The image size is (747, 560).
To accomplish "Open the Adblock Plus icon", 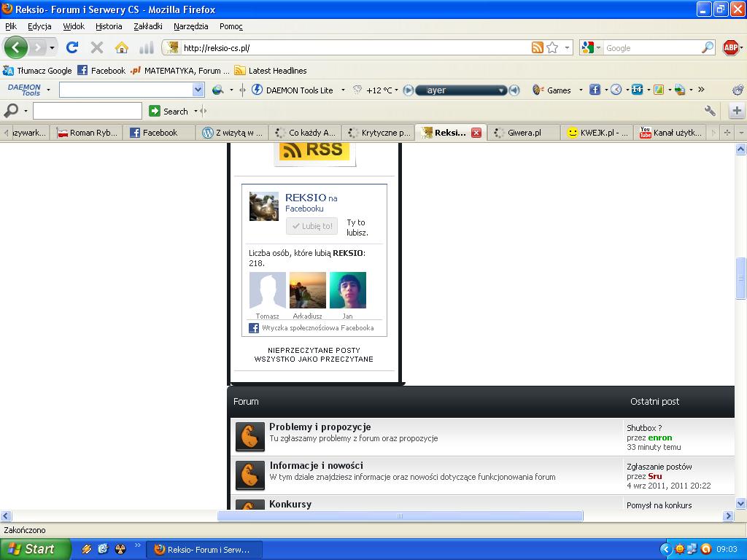I will click(730, 47).
